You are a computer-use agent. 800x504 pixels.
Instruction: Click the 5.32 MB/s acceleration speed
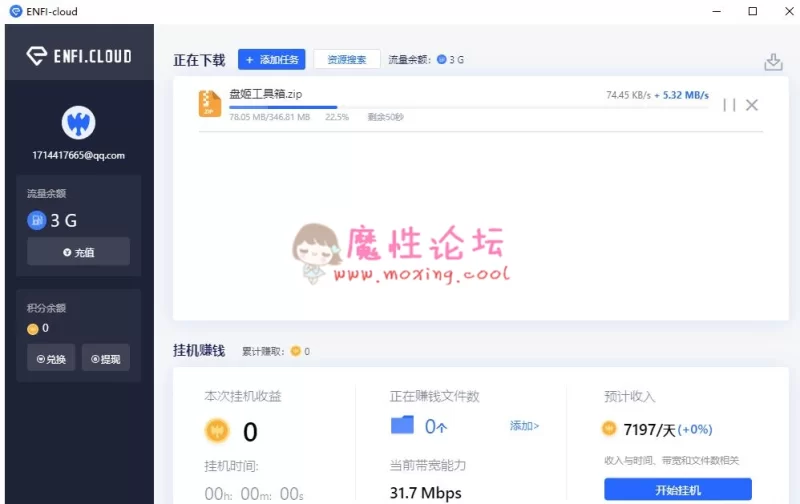pyautogui.click(x=685, y=95)
